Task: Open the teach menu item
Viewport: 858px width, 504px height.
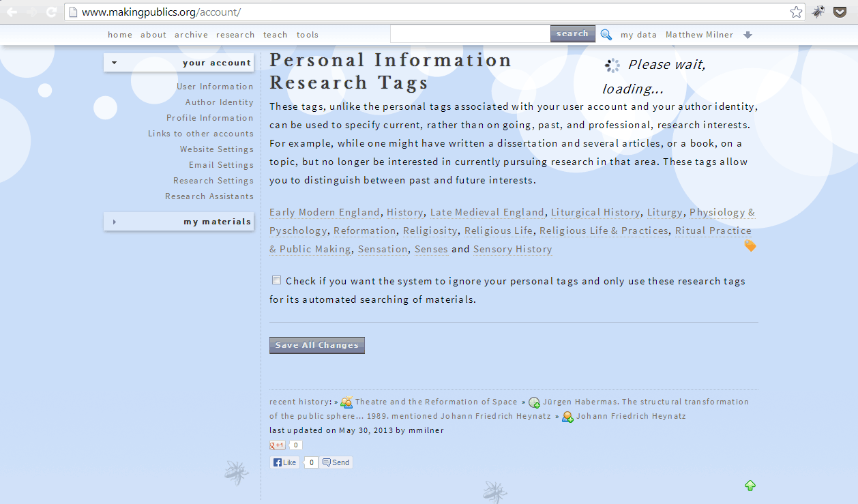Action: (276, 35)
